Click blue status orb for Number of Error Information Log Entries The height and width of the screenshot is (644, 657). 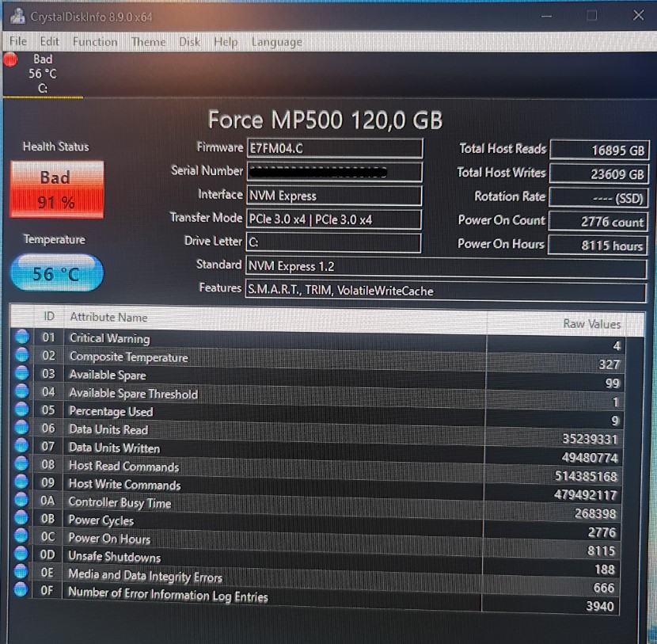[x=21, y=589]
